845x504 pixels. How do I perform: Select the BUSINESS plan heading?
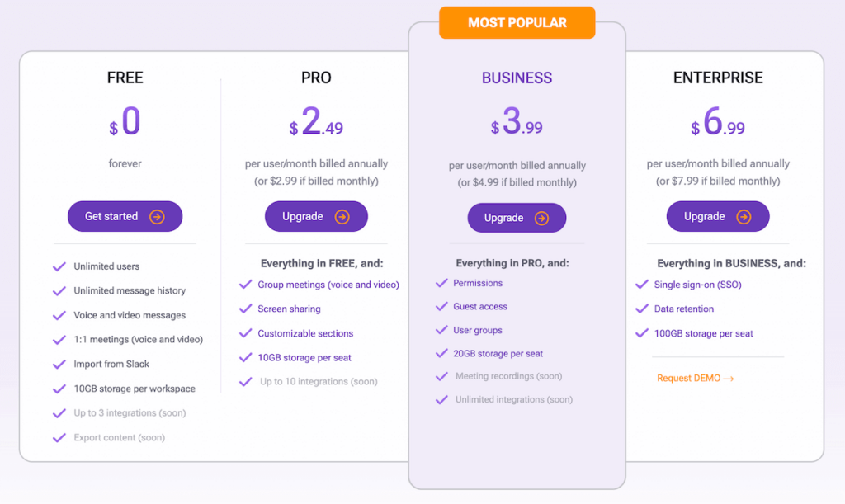[517, 77]
